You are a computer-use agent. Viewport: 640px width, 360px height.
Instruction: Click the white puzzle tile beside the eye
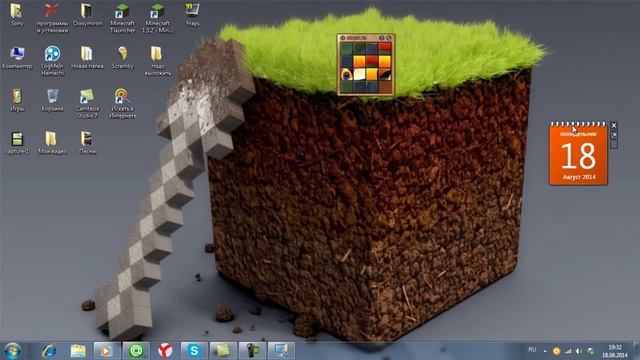tap(359, 74)
